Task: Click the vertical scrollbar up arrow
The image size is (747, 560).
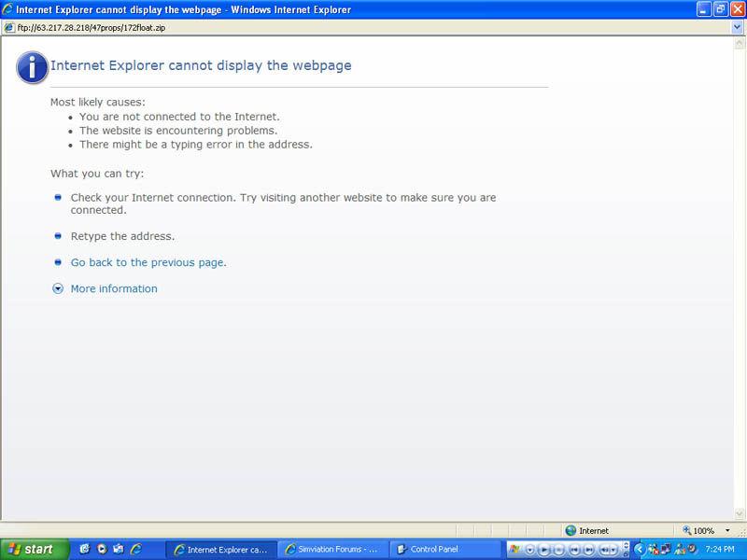Action: (x=739, y=43)
